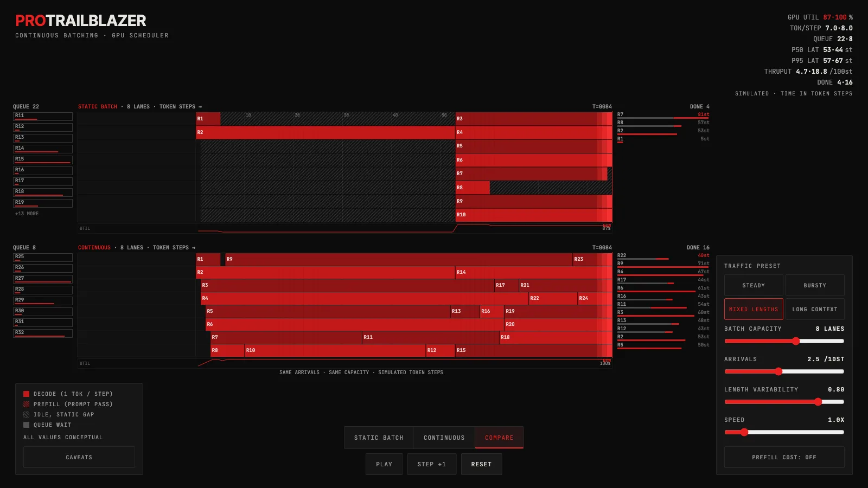Click the R20 bar in continuous lanes

pos(558,324)
